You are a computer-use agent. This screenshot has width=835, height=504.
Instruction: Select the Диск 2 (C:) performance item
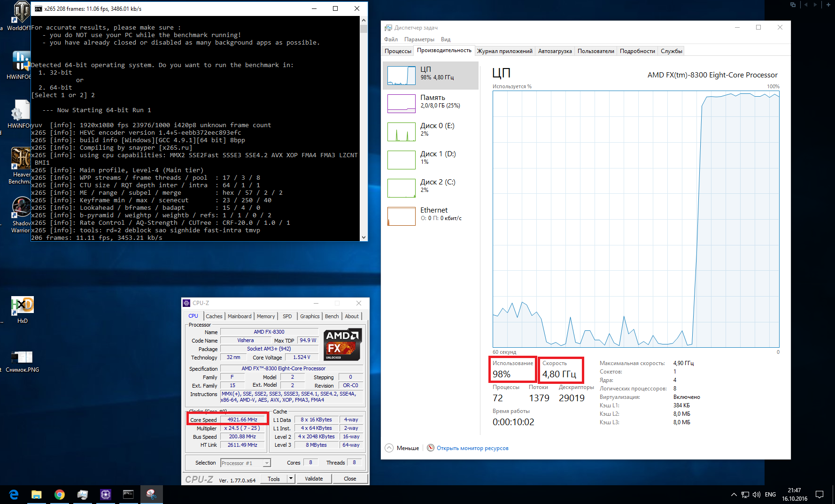click(x=431, y=188)
